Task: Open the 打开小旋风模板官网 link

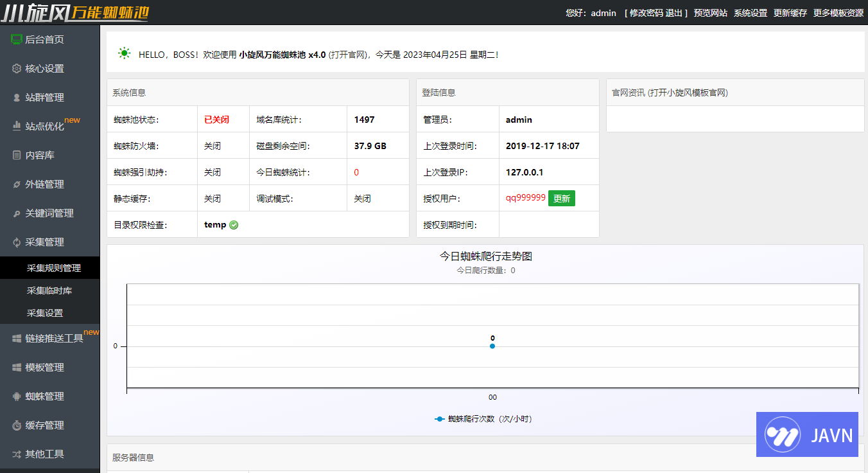Action: pyautogui.click(x=688, y=93)
